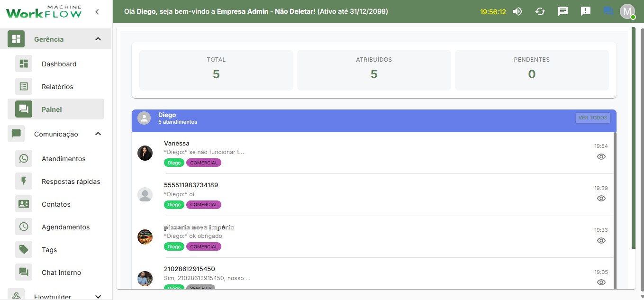The image size is (644, 300).
Task: Click eye icon for 555511983734189 chat
Action: (601, 199)
